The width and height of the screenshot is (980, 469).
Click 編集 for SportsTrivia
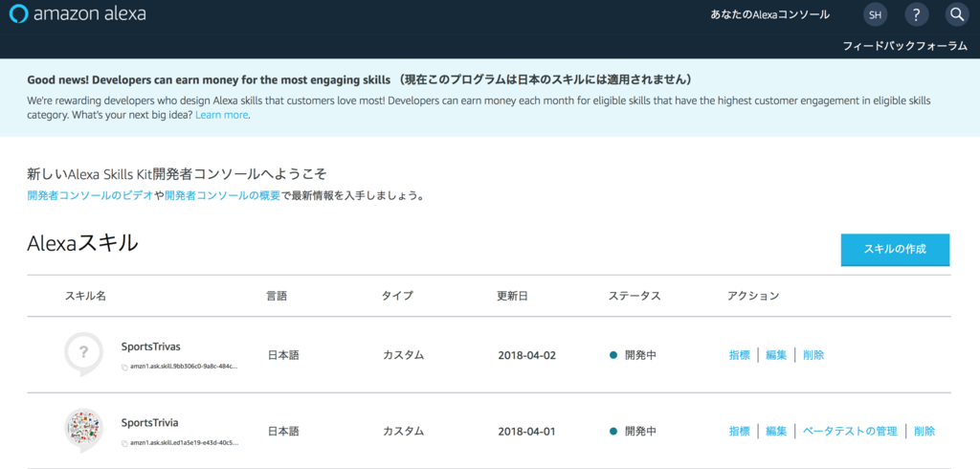pyautogui.click(x=776, y=431)
